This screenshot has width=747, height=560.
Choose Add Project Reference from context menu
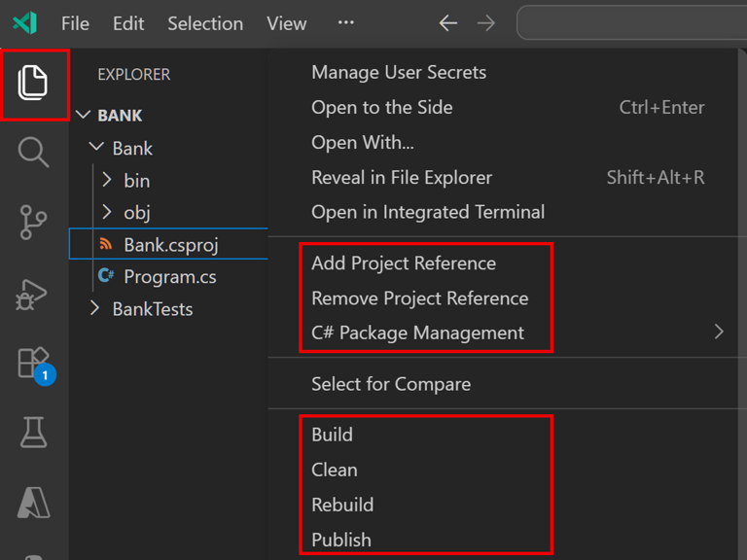[x=404, y=263]
